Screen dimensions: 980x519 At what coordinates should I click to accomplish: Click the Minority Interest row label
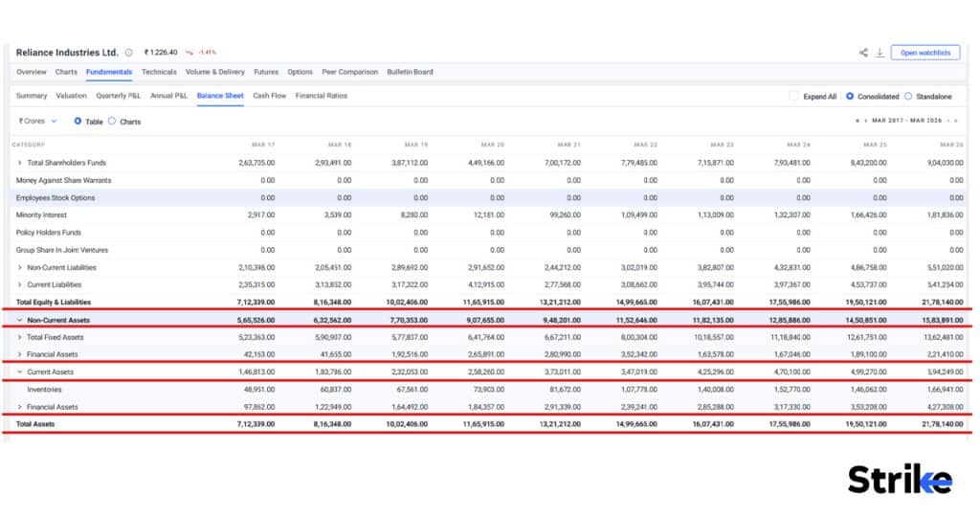tap(41, 215)
